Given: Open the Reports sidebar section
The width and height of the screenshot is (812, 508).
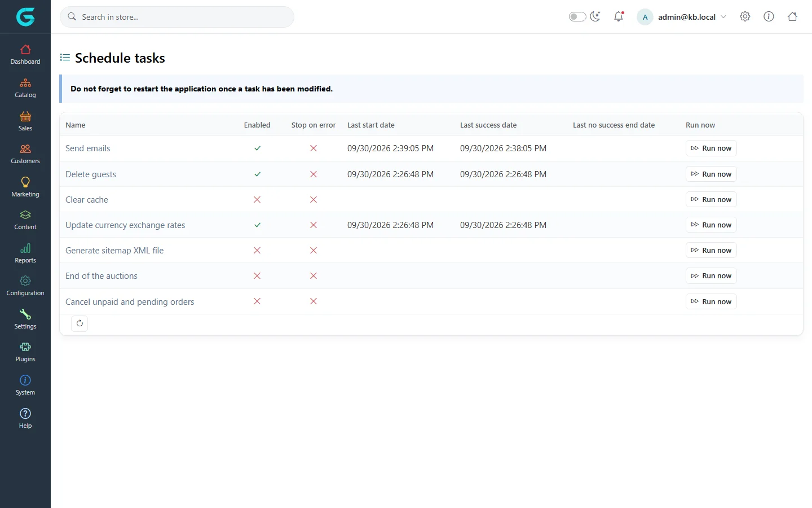Looking at the screenshot, I should 25,253.
